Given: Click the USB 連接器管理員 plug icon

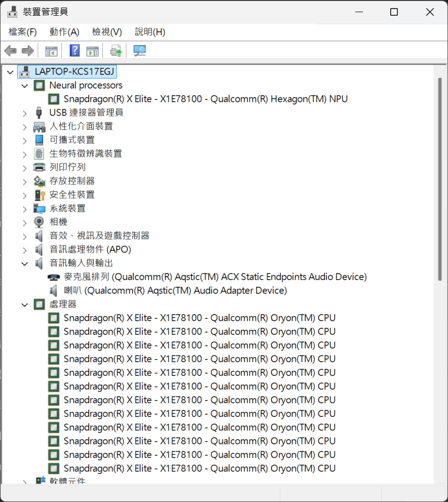Looking at the screenshot, I should tap(39, 112).
